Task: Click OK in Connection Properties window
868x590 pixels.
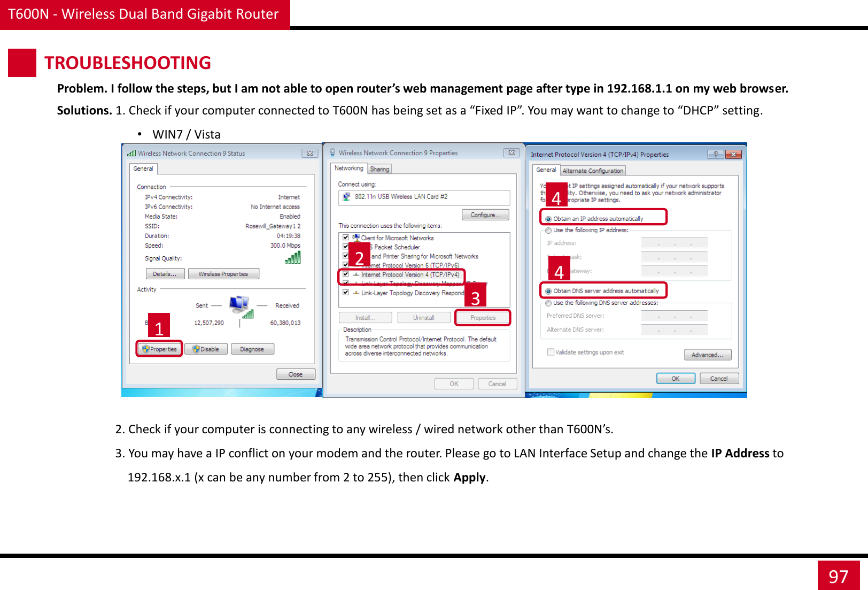Action: point(454,384)
